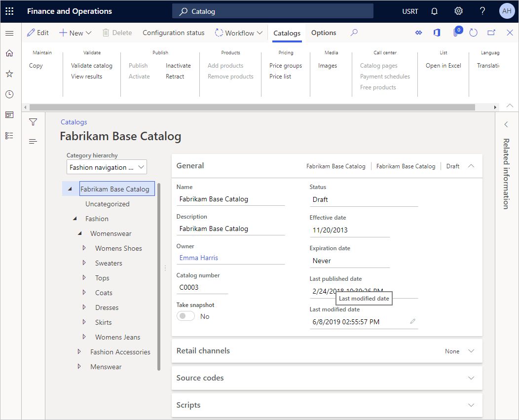Open Recent clock icon in sidebar
This screenshot has width=519, height=420.
pos(9,94)
